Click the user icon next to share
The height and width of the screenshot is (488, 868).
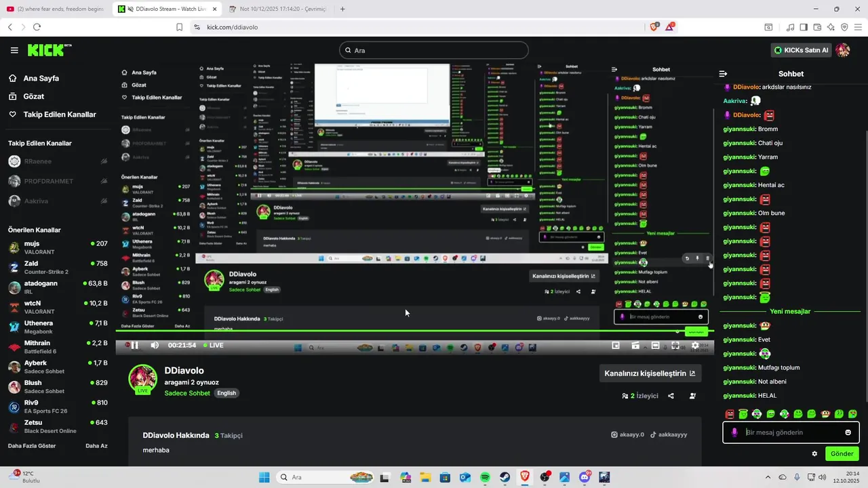[692, 396]
